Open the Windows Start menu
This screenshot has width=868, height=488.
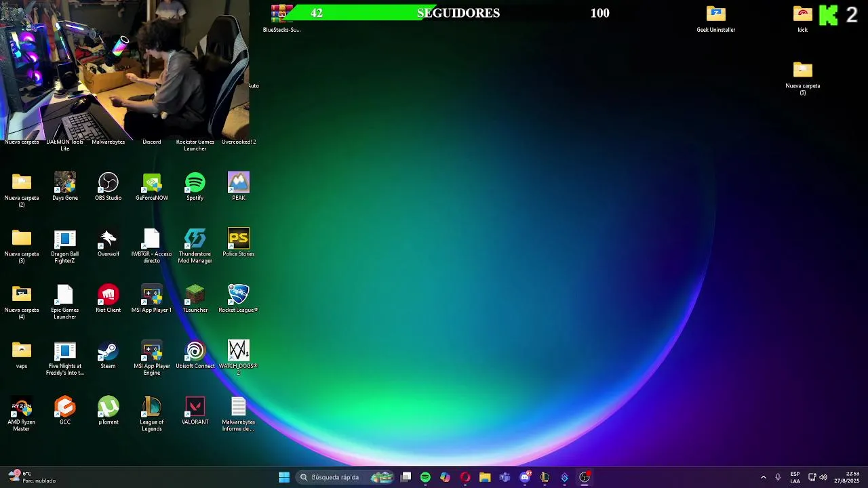(x=284, y=477)
